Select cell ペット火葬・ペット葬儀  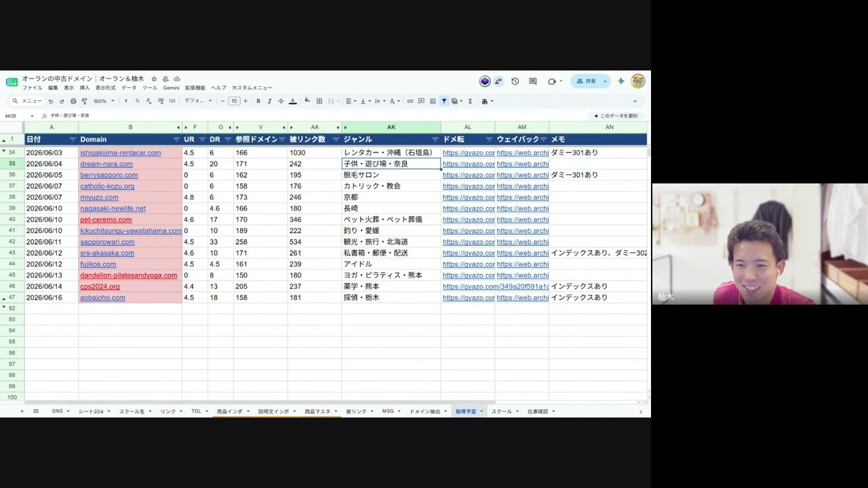pos(391,220)
